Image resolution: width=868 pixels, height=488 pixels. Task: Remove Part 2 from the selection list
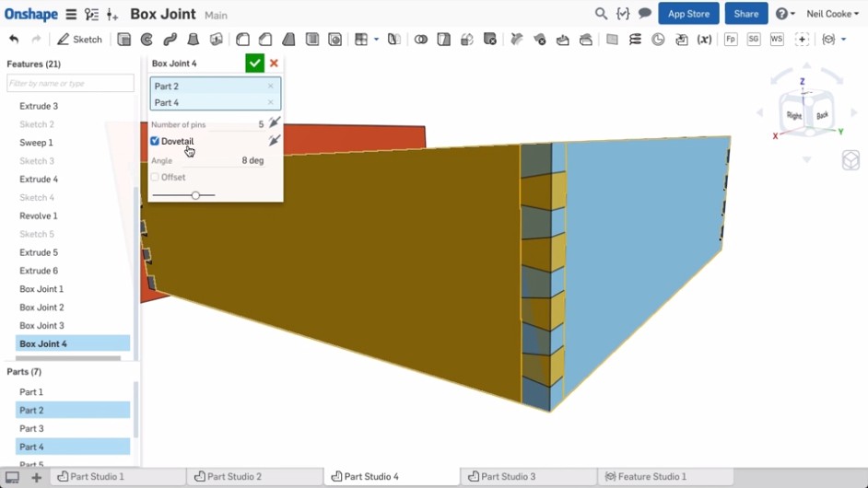point(270,87)
